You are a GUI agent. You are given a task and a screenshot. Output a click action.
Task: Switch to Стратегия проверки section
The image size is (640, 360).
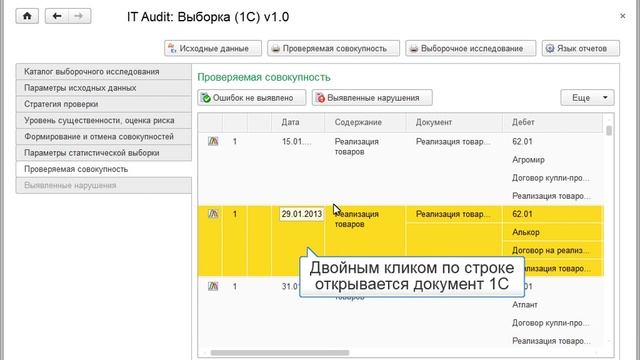tap(104, 104)
